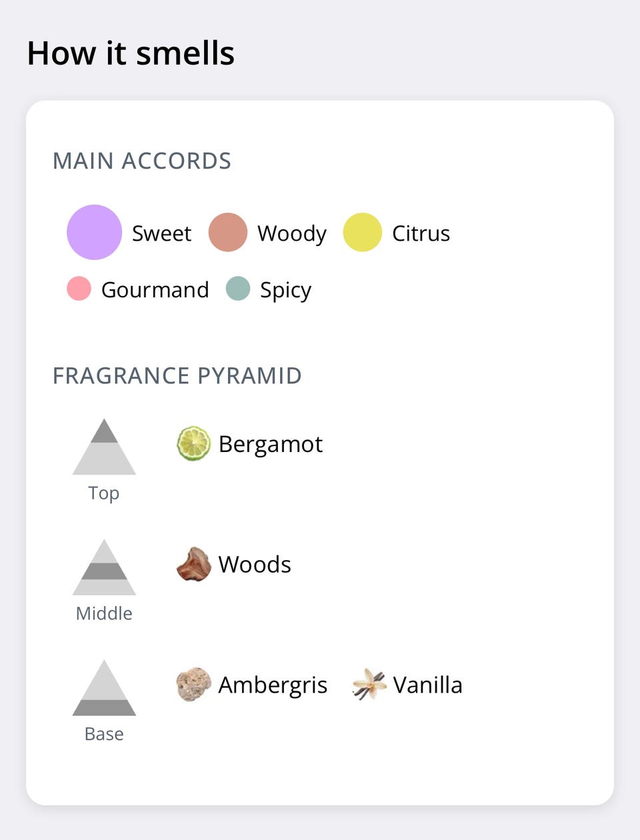Open the Vanilla note label

[x=427, y=685]
